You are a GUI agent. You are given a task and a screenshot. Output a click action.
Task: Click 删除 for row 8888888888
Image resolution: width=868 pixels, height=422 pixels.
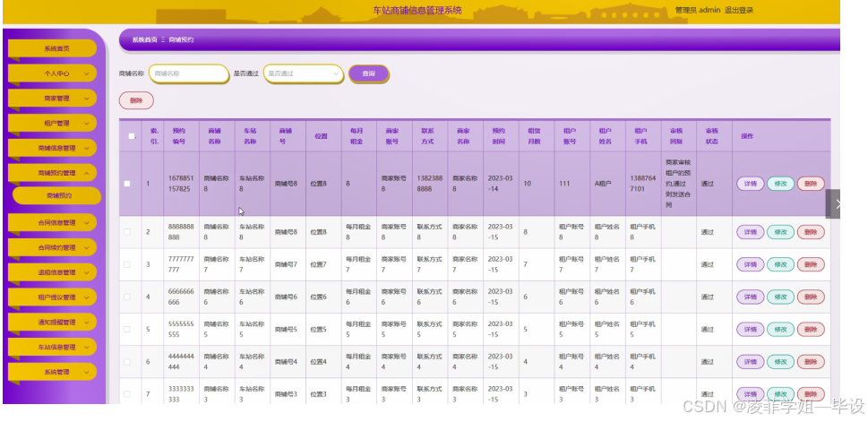(811, 232)
